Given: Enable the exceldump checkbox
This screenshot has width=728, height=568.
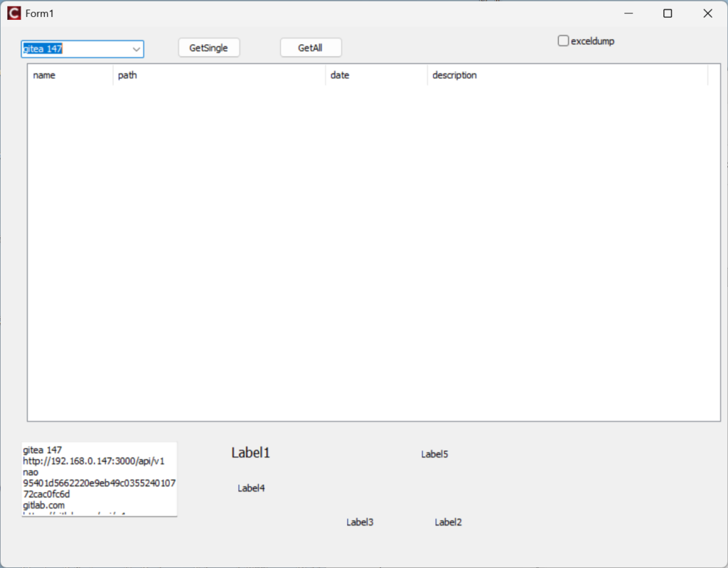Looking at the screenshot, I should point(564,41).
